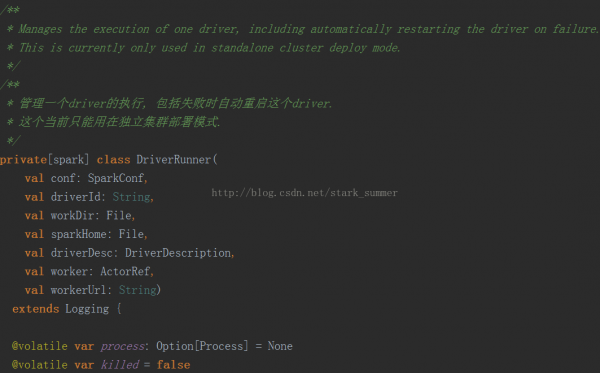The image size is (600, 373).
Task: Click the Logging trait name
Action: [87, 309]
